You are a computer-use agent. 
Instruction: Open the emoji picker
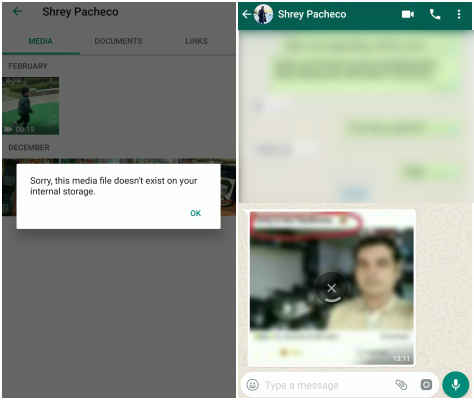[253, 385]
